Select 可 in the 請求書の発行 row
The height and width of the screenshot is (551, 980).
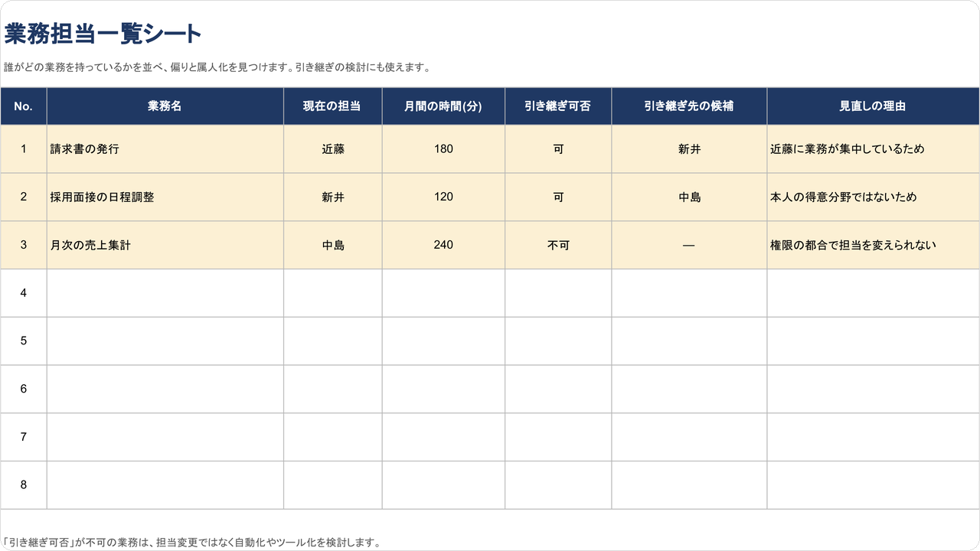558,149
